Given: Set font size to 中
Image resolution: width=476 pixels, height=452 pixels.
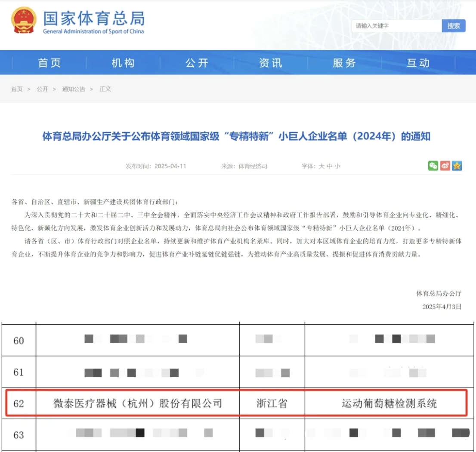Looking at the screenshot, I should (x=329, y=166).
